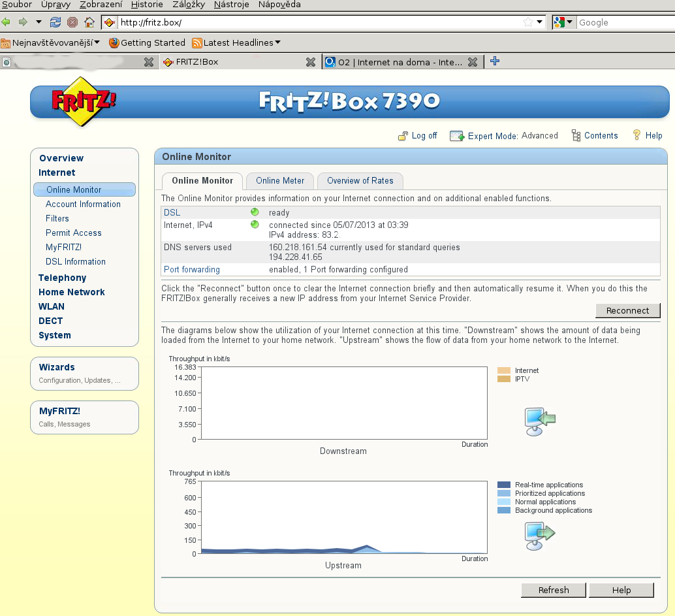Click the browser home icon
Viewport: 675px width, 616px height.
pos(89,22)
